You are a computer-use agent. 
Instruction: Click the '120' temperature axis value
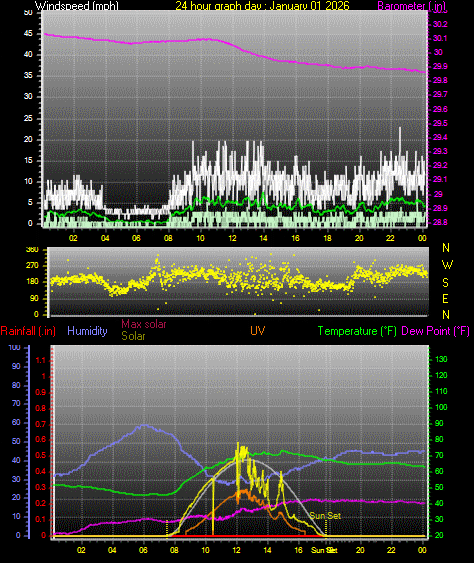[x=441, y=375]
